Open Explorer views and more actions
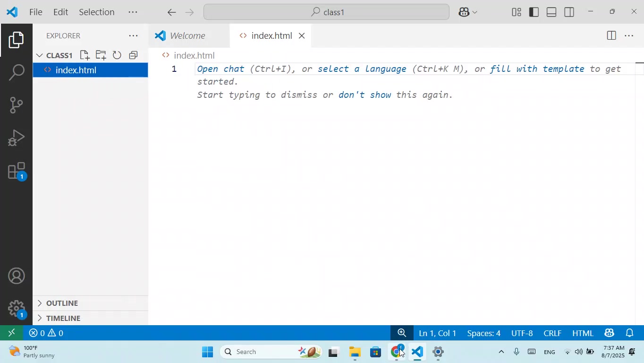Screen dimensions: 644x363 134,36
